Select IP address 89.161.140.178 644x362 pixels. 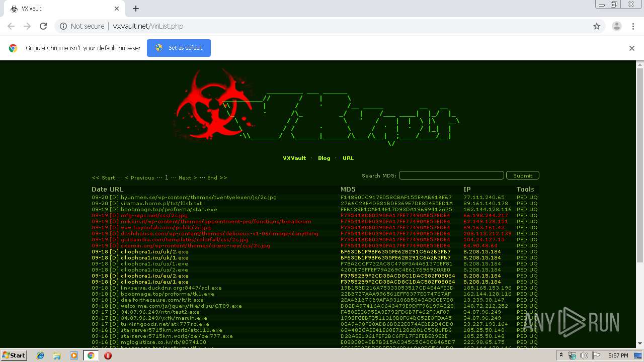486,204
